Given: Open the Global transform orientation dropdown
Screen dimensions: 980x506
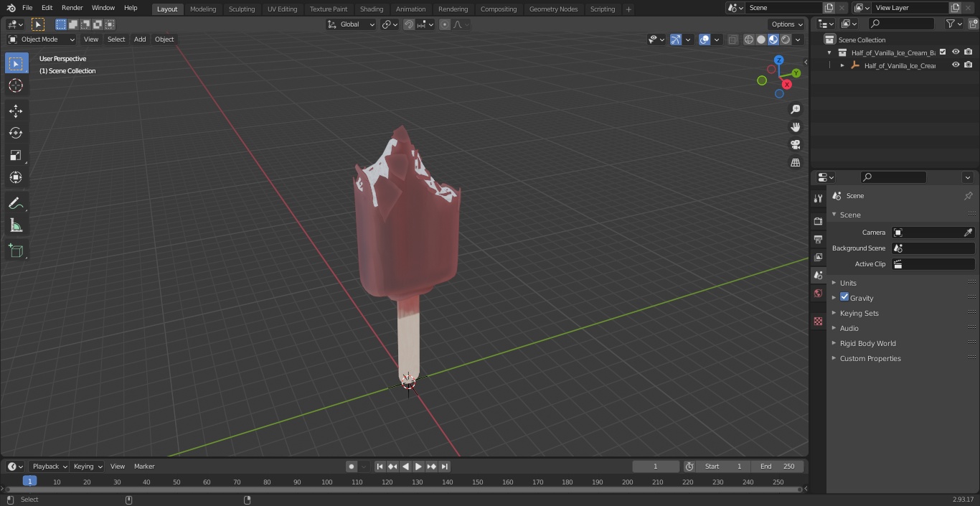Looking at the screenshot, I should click(x=352, y=24).
